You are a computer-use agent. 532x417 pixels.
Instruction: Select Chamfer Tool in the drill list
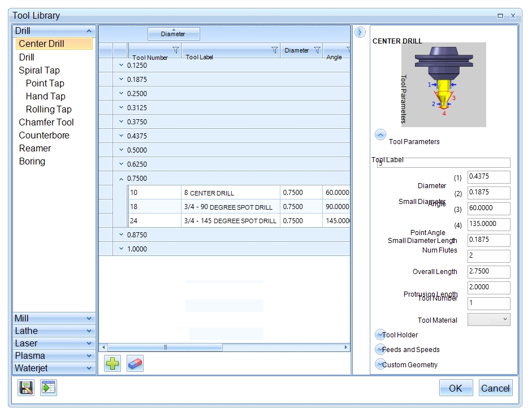pos(46,122)
